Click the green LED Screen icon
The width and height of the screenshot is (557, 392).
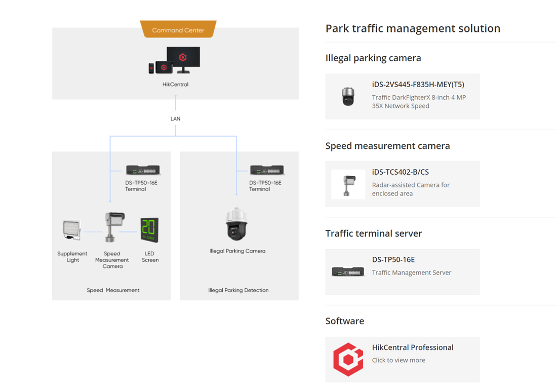[149, 230]
